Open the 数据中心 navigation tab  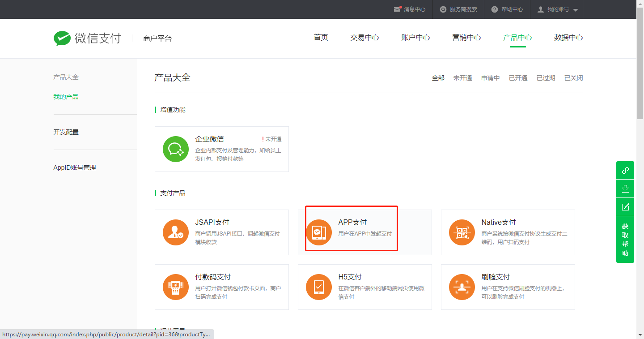point(568,38)
